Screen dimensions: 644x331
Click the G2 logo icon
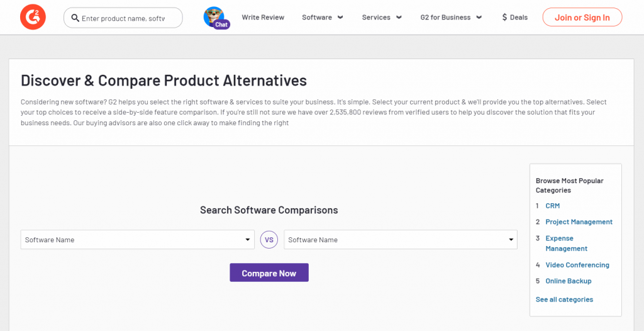(x=33, y=17)
